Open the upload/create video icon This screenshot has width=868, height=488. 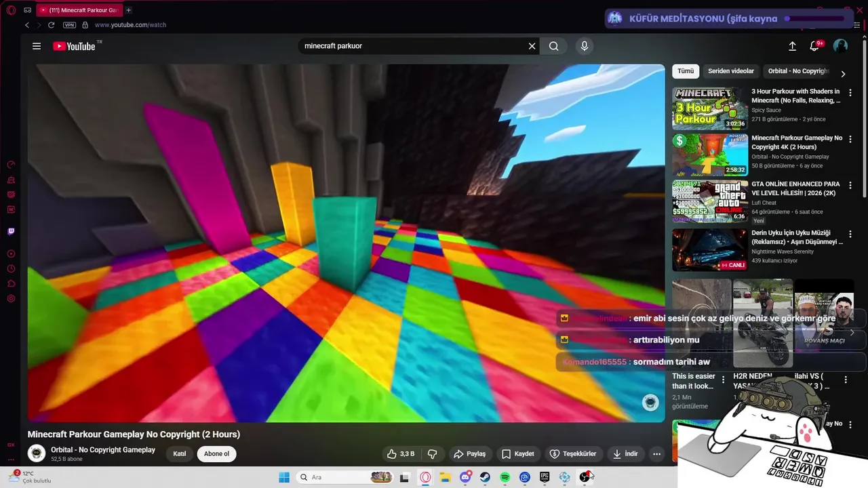792,46
